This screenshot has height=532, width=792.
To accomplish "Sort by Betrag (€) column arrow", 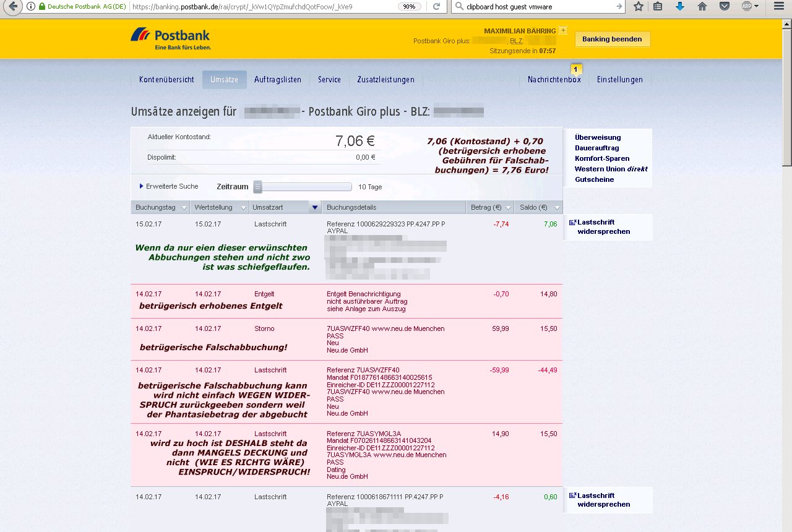I will pyautogui.click(x=509, y=208).
